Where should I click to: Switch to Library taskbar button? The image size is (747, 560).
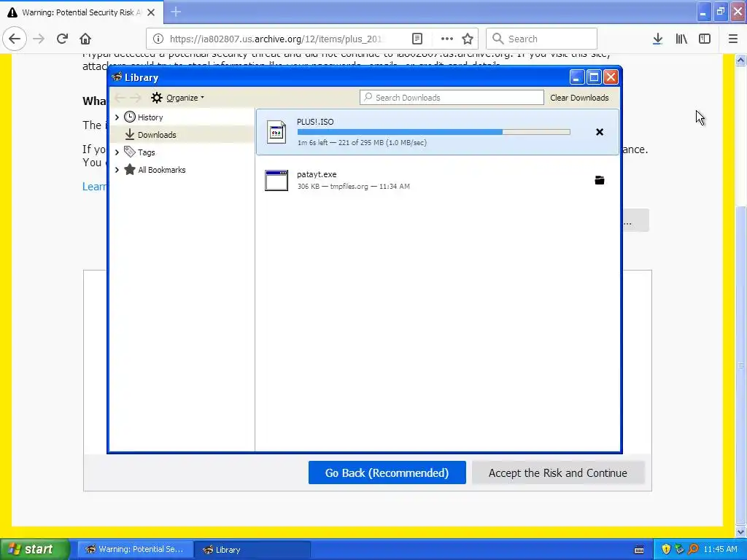(x=252, y=550)
